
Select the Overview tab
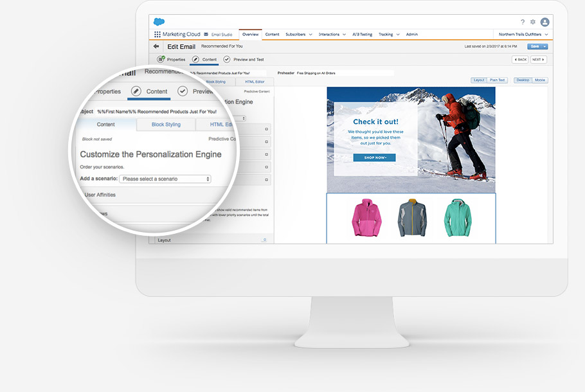[x=250, y=34]
